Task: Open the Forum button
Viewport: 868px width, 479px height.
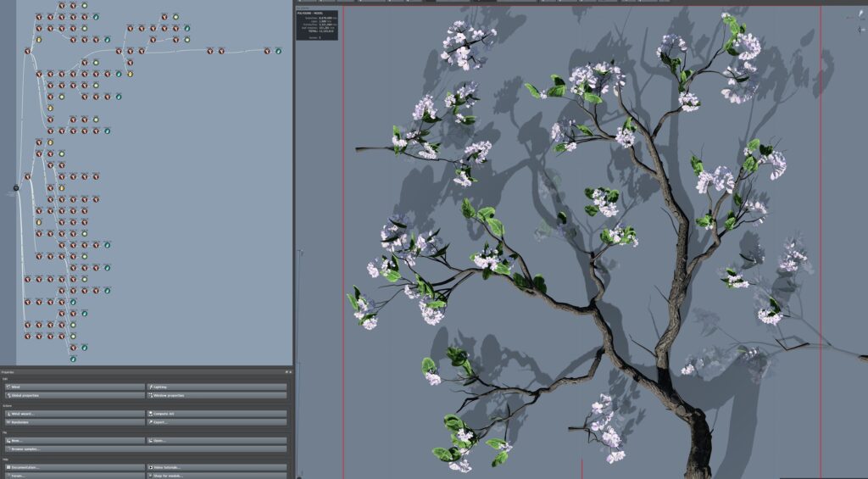Action: (75, 476)
